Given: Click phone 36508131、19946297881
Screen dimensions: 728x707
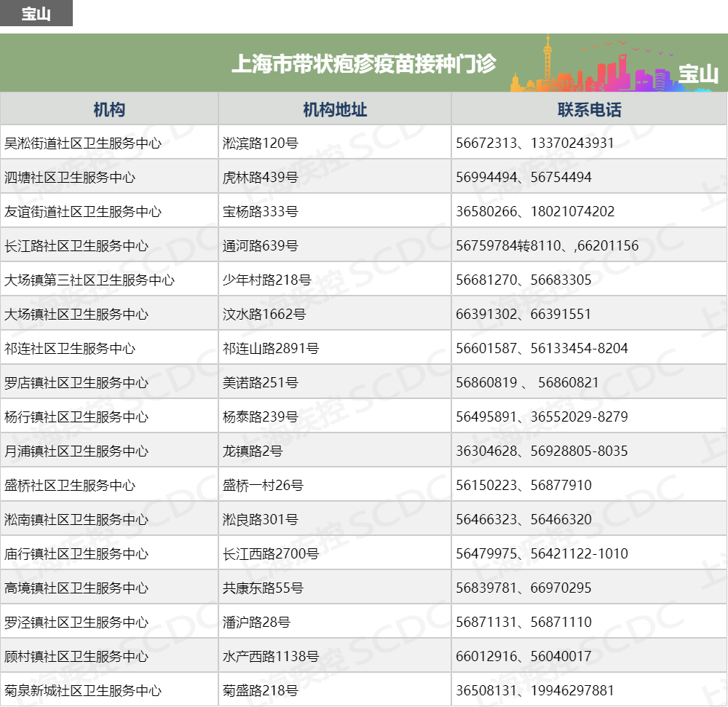Looking at the screenshot, I should 535,691.
